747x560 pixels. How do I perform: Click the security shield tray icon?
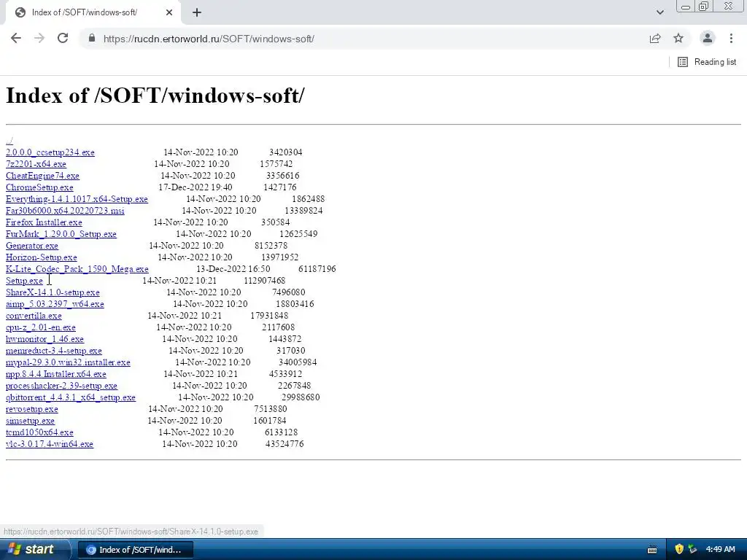pyautogui.click(x=679, y=549)
